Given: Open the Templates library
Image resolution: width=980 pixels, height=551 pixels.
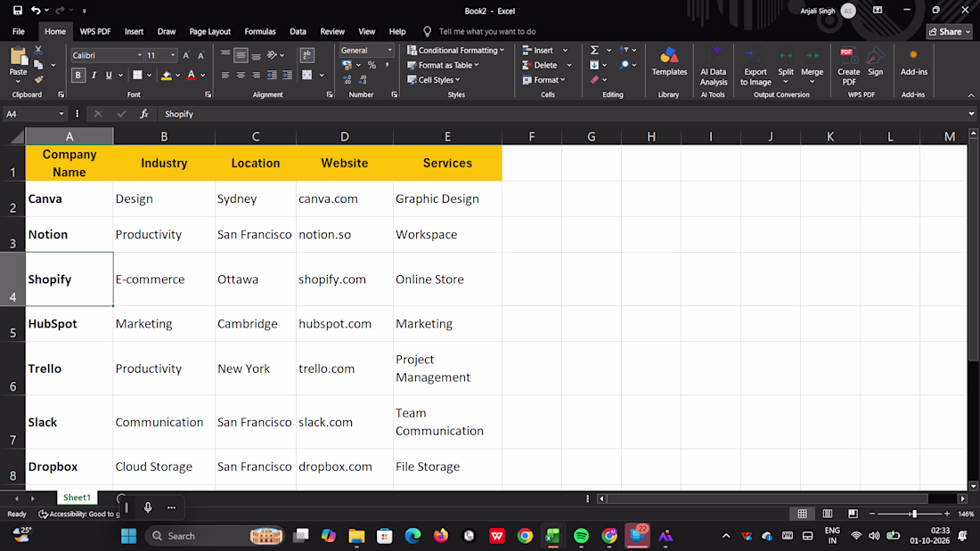Looking at the screenshot, I should point(669,61).
